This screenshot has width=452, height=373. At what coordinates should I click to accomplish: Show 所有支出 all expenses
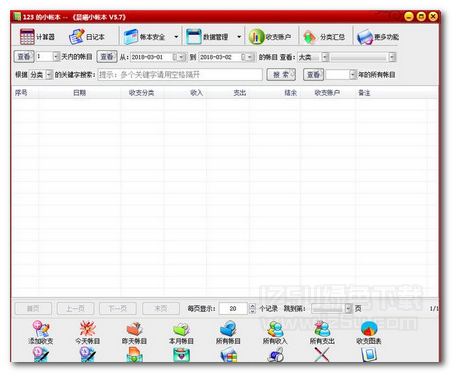tap(322, 332)
